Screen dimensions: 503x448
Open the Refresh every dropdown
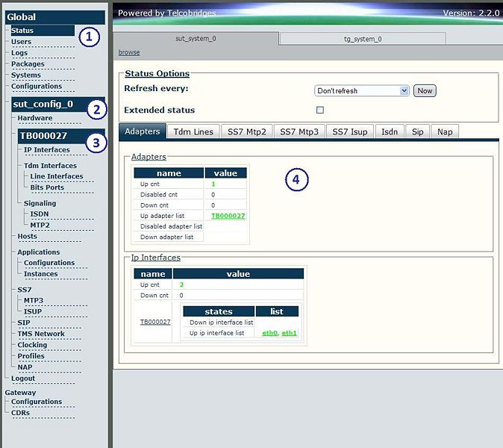[x=361, y=91]
